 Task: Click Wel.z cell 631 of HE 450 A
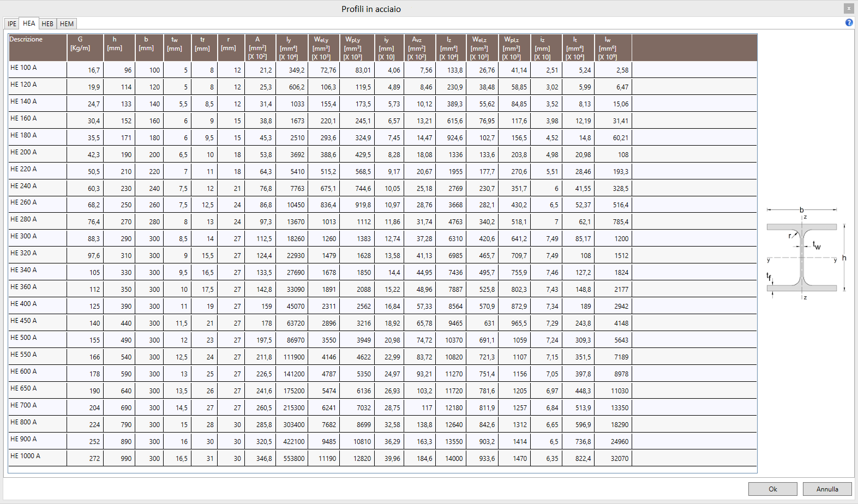[482, 323]
